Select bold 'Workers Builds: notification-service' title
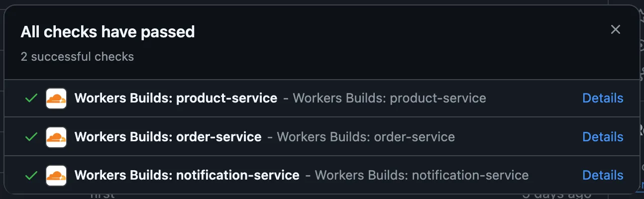Screen dimensions: 644x199 click(187, 175)
